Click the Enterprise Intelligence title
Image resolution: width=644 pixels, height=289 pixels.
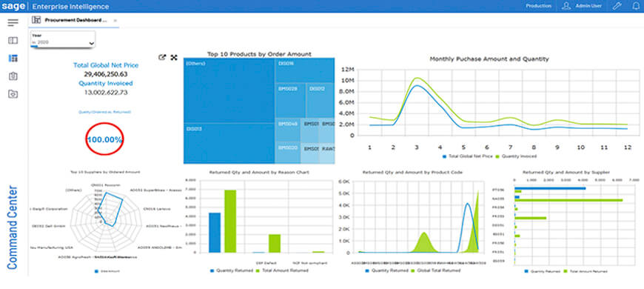point(70,7)
